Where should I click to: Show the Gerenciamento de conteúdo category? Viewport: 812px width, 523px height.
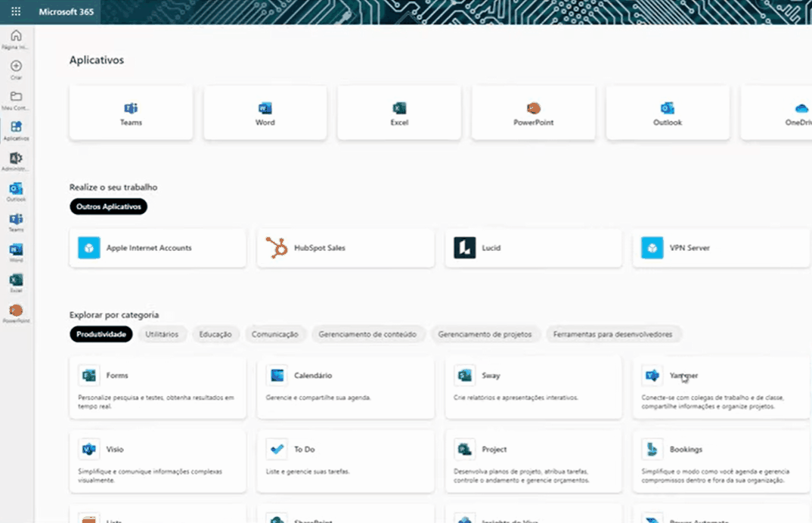coord(367,334)
